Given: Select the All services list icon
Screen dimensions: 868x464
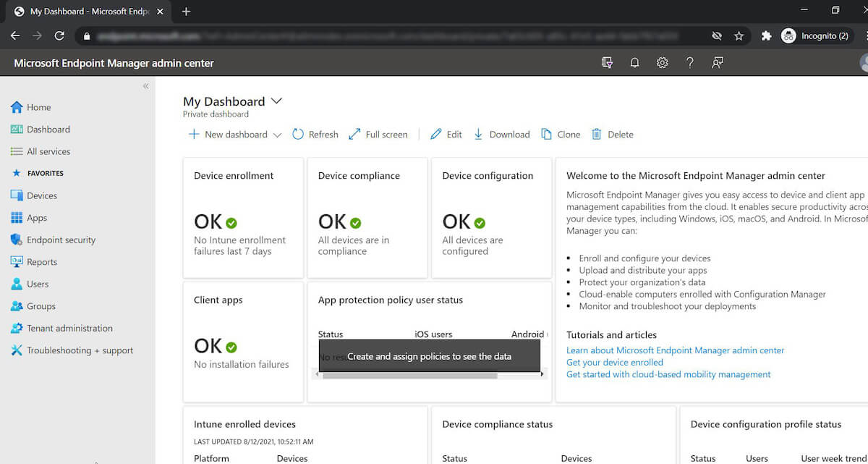Looking at the screenshot, I should coord(17,151).
